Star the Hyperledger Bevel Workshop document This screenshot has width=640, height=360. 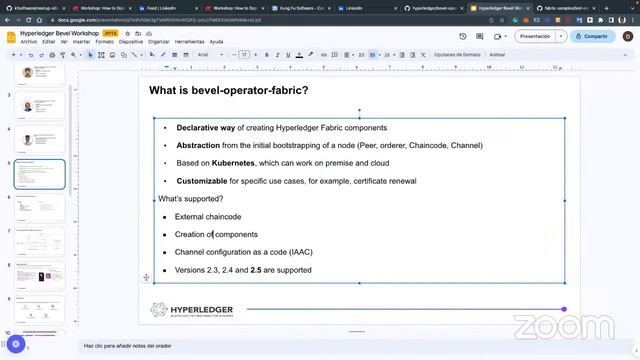point(127,33)
